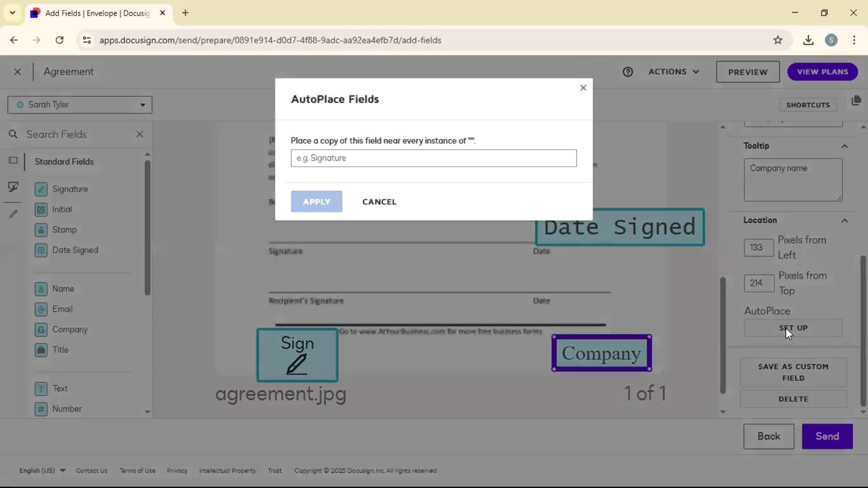This screenshot has width=868, height=488.
Task: Select the Title field icon
Action: 41,350
